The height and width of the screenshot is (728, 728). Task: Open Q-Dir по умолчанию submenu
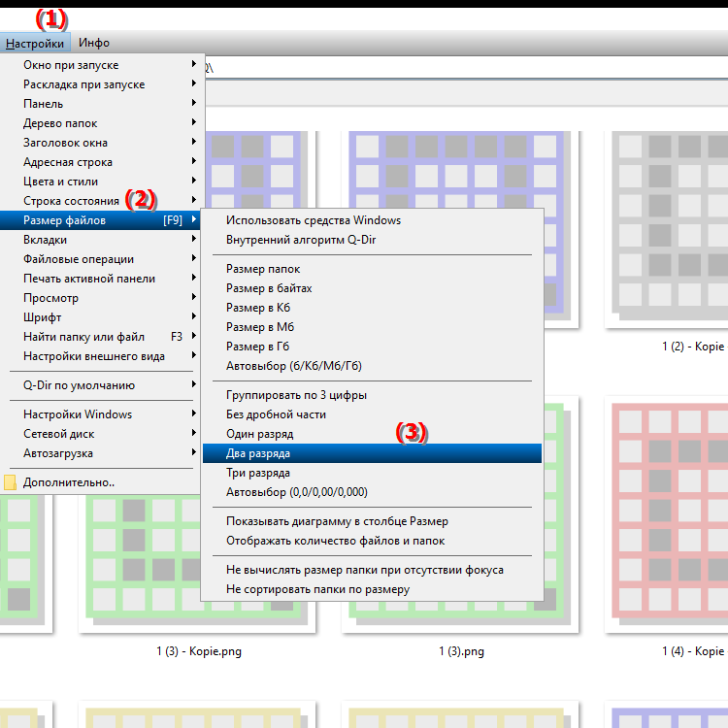coord(100,385)
